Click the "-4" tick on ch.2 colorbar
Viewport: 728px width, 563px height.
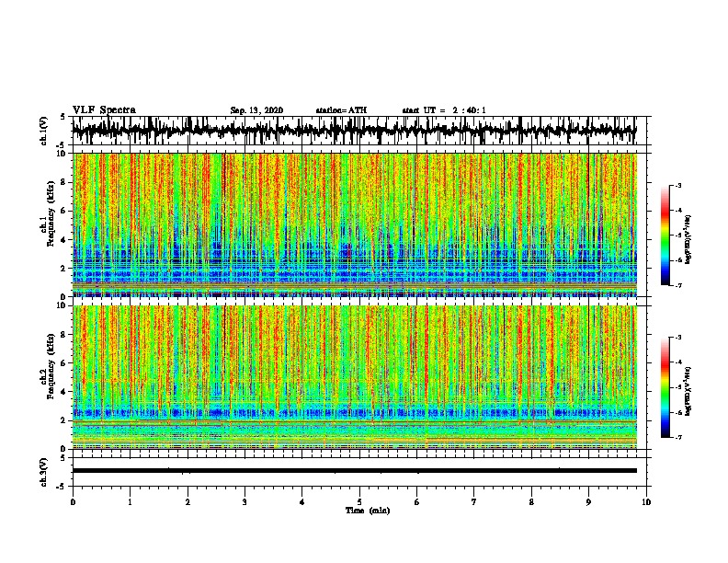678,362
